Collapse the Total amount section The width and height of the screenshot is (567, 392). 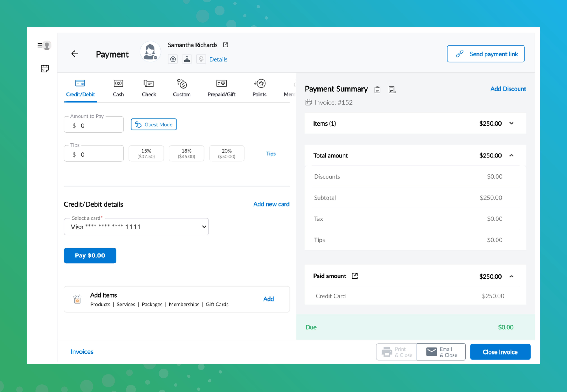[x=511, y=155]
